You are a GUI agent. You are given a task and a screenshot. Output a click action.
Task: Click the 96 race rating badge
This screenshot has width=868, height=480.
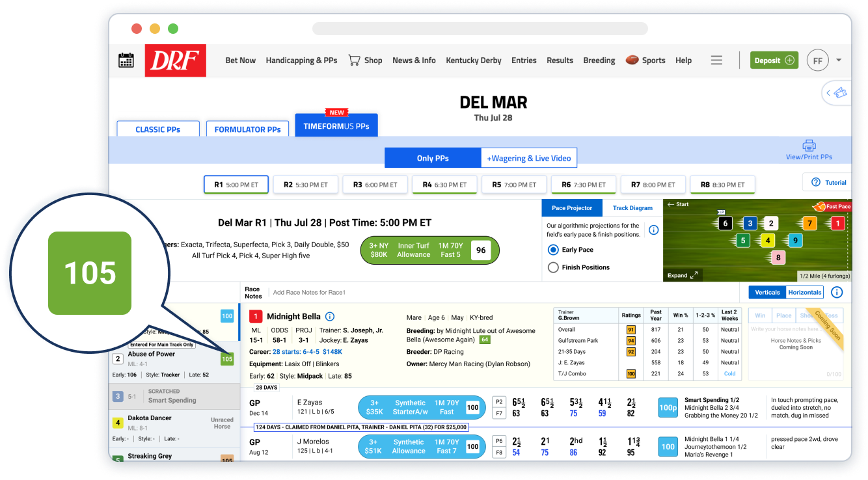(481, 250)
